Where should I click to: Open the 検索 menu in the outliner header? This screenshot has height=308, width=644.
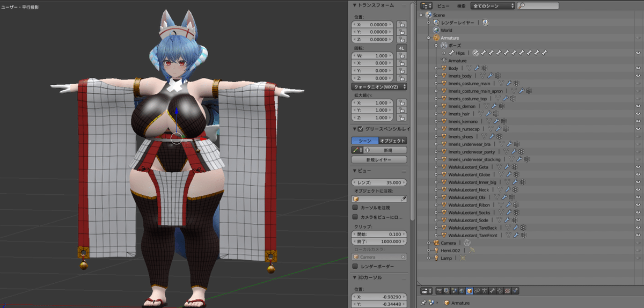[x=462, y=5]
